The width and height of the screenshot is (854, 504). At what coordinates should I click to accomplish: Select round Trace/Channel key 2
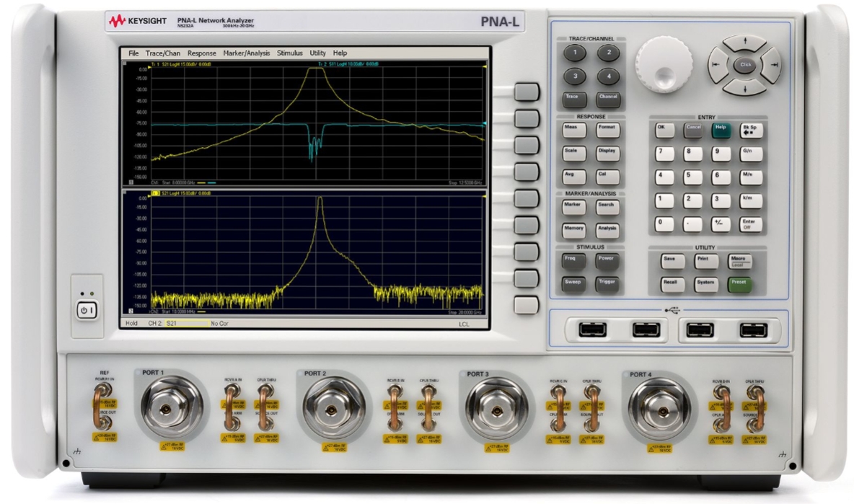pos(608,53)
